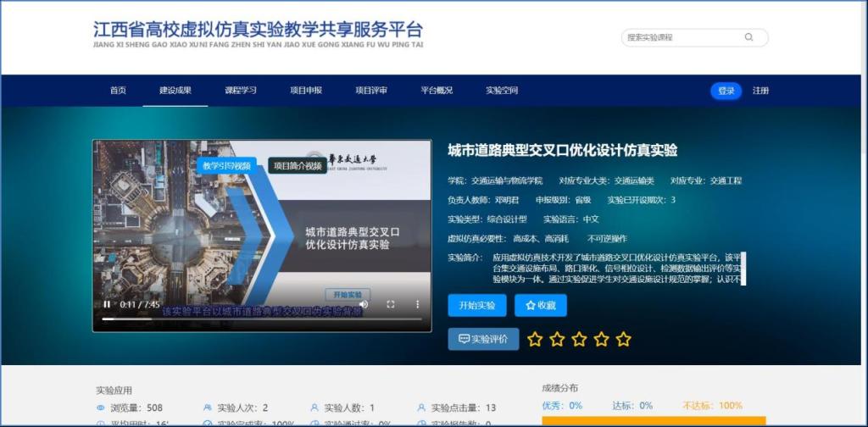Open 课程学习 menu item

(x=240, y=91)
